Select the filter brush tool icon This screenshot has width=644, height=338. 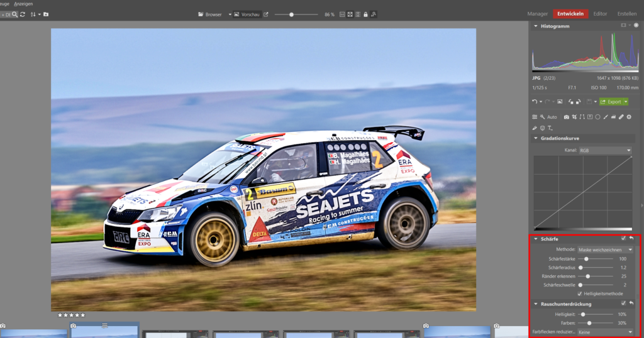click(606, 117)
